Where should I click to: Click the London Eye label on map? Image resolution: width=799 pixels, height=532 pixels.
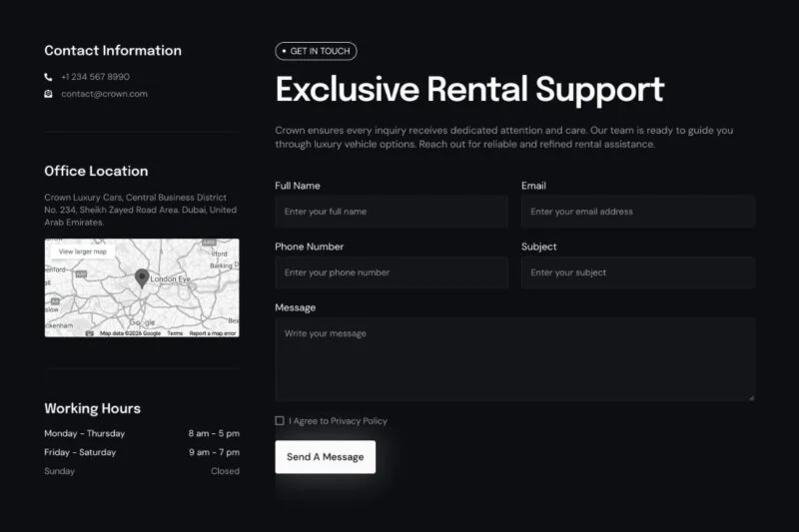point(170,279)
